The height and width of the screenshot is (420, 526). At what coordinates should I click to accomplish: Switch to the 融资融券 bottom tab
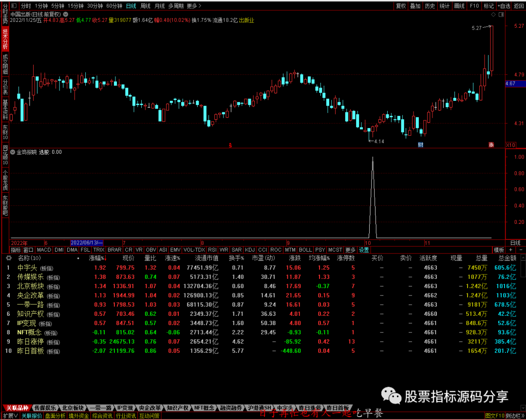coord(231,408)
